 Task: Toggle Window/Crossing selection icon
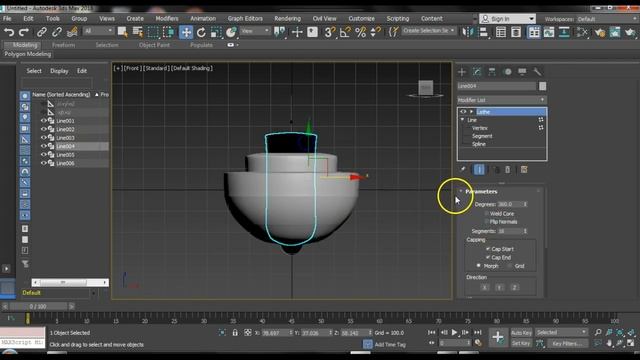169,32
